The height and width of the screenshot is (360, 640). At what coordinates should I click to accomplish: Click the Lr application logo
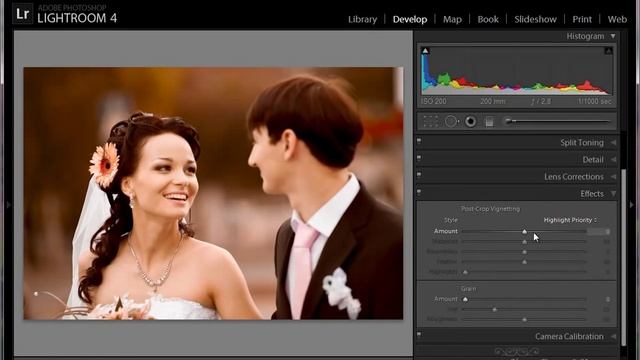click(x=22, y=14)
